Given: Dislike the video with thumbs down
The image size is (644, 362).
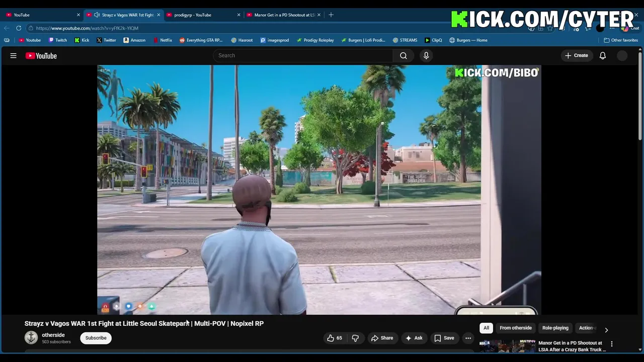Looking at the screenshot, I should click(355, 338).
